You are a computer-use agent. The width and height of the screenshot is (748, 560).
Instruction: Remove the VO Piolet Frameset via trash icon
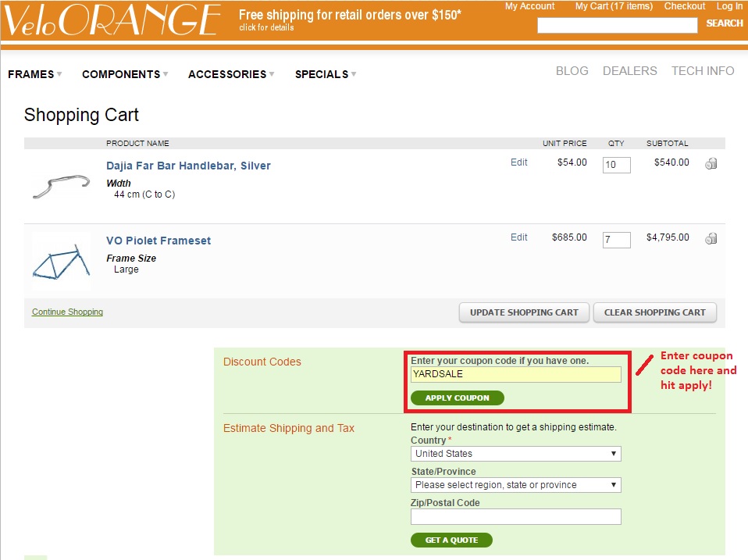click(711, 238)
